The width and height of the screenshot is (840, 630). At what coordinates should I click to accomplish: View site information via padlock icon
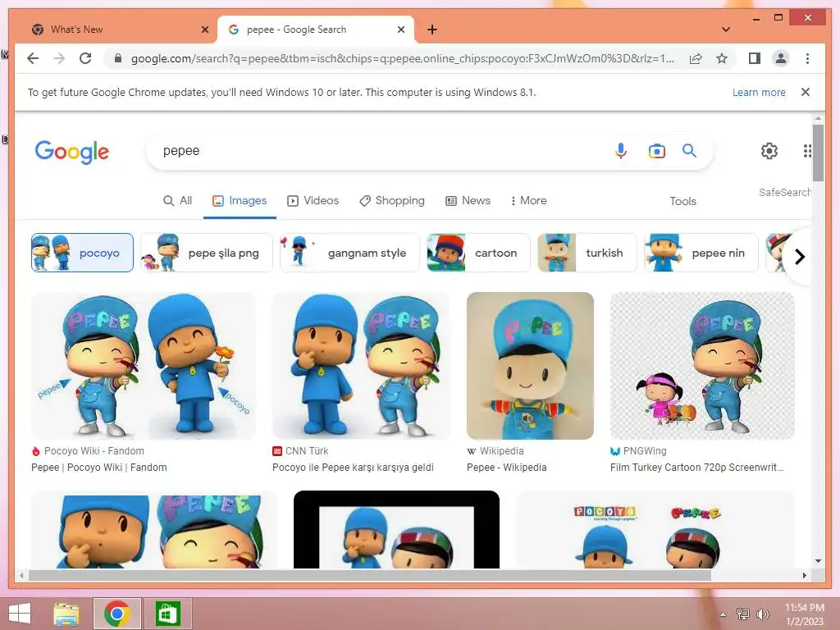pos(118,58)
